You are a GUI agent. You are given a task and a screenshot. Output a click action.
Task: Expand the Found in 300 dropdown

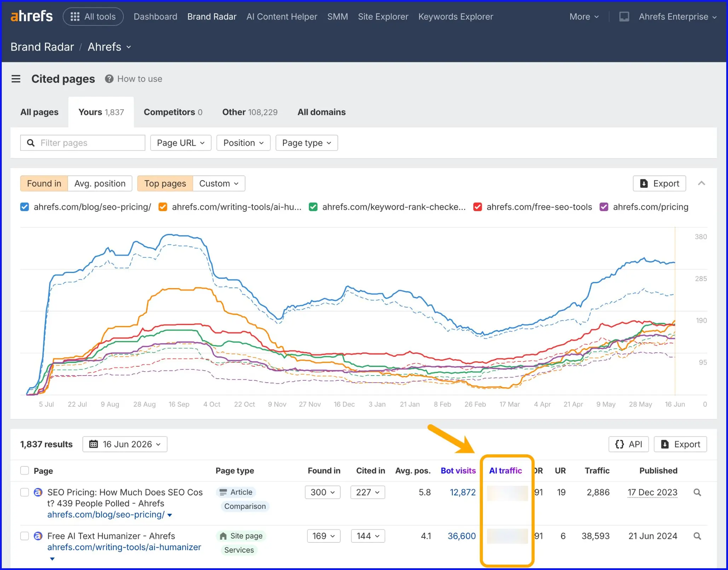(x=323, y=492)
